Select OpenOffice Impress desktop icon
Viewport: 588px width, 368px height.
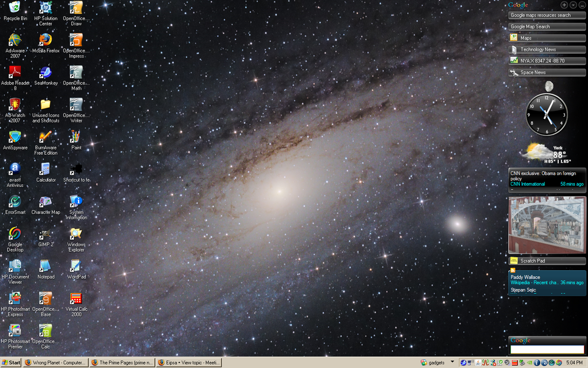tap(76, 45)
